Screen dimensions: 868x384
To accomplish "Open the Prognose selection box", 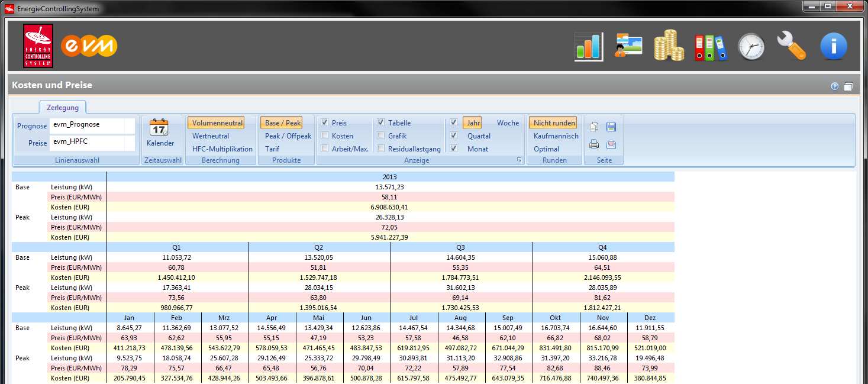I will click(x=92, y=125).
